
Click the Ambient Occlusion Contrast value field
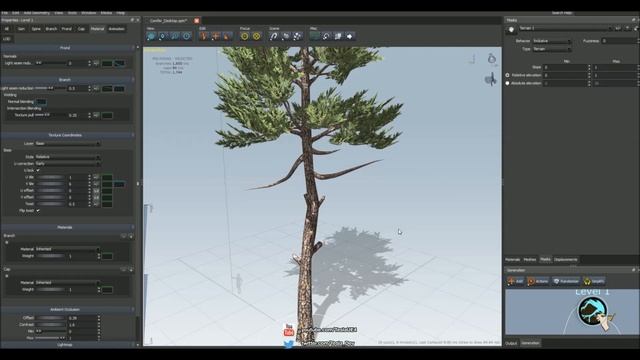click(x=83, y=325)
